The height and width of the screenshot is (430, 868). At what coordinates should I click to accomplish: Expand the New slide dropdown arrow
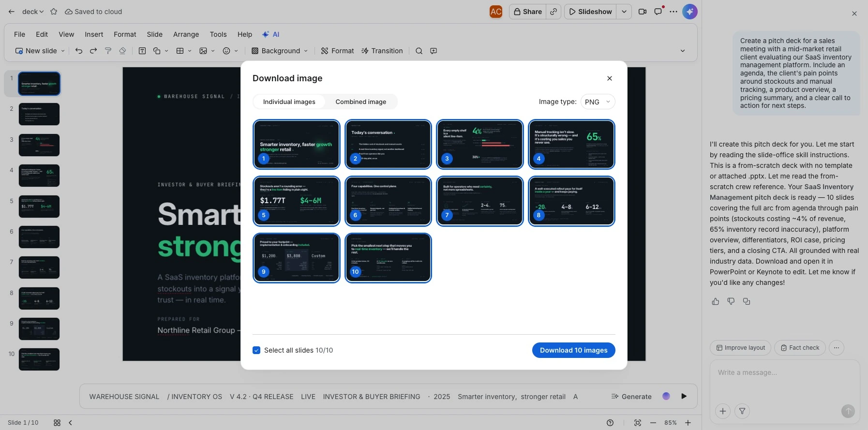click(63, 51)
